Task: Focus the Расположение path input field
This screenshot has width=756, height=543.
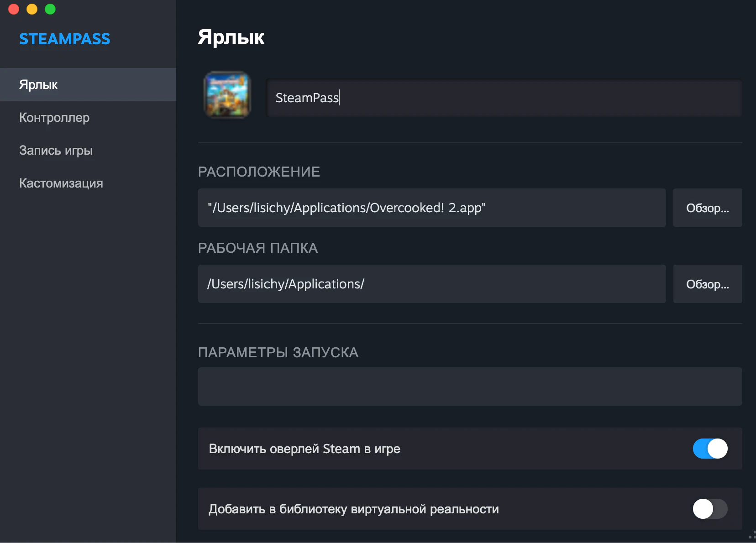Action: 432,208
